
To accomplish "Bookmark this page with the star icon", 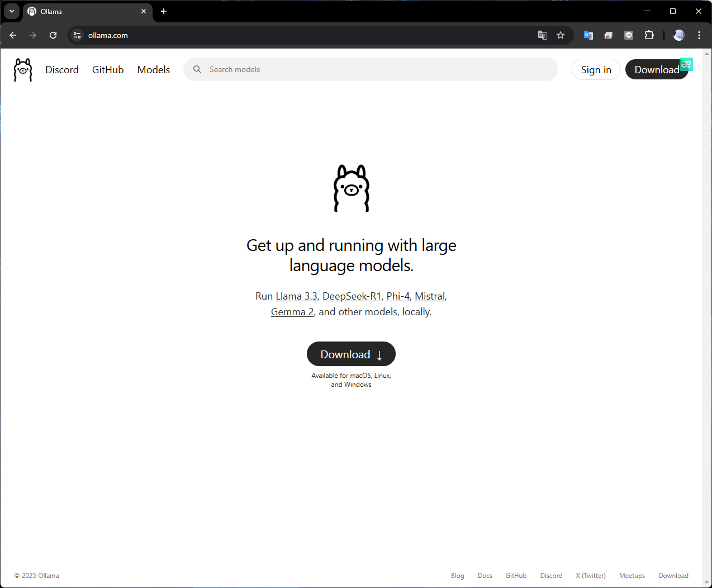I will tap(561, 35).
